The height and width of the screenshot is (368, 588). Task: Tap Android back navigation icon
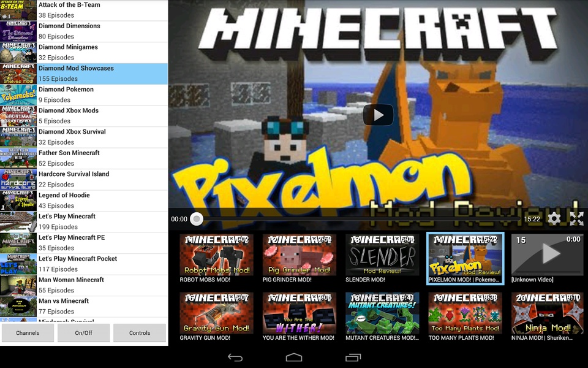[x=235, y=358]
